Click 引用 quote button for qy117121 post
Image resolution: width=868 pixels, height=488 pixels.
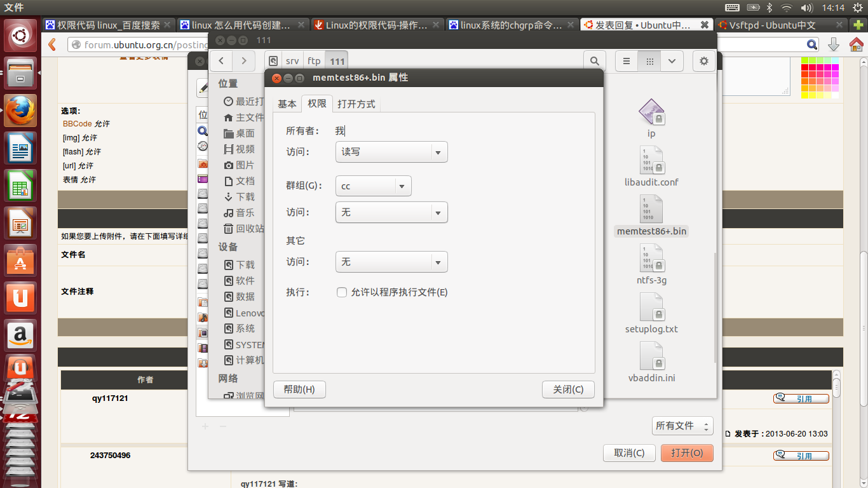tap(801, 398)
